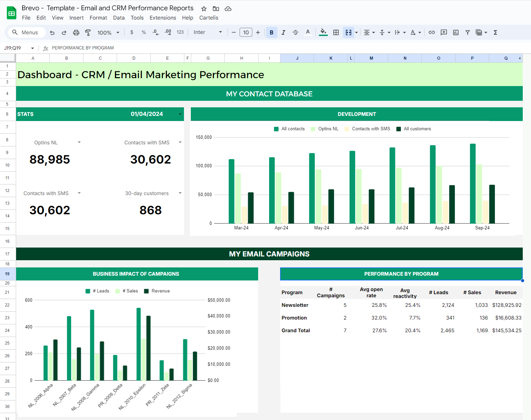Open the Edit menu
The image size is (531, 420).
[41, 18]
